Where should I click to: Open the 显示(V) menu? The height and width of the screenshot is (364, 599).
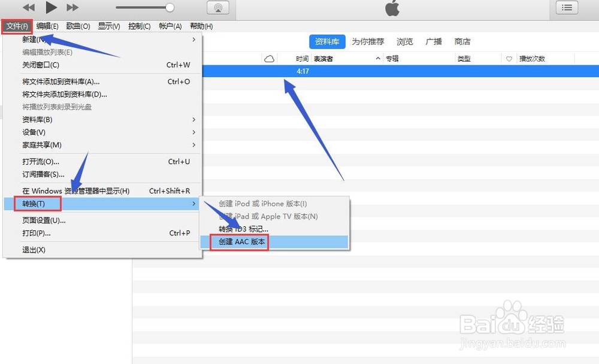[109, 26]
